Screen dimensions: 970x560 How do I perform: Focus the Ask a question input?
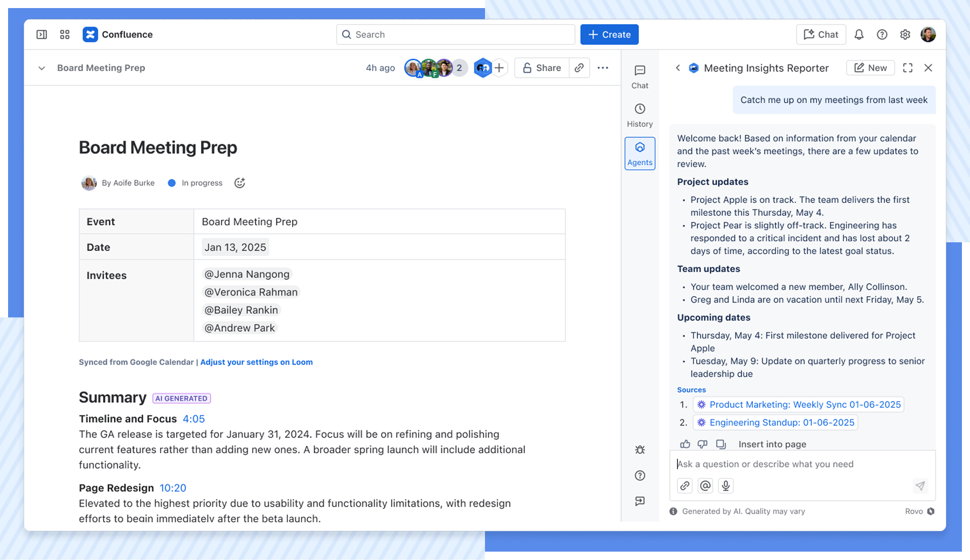point(802,464)
